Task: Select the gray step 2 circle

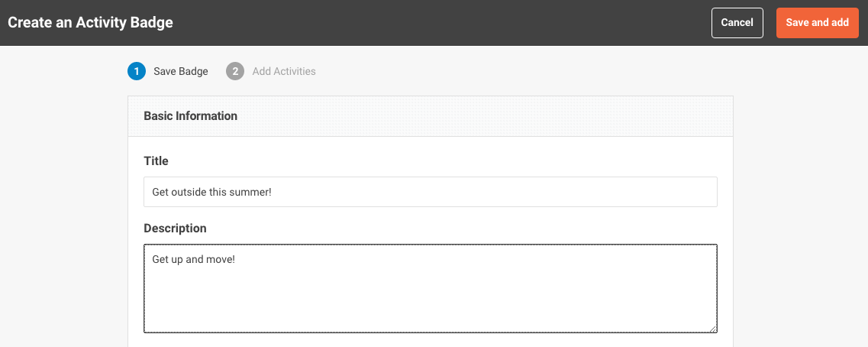Action: [x=234, y=72]
